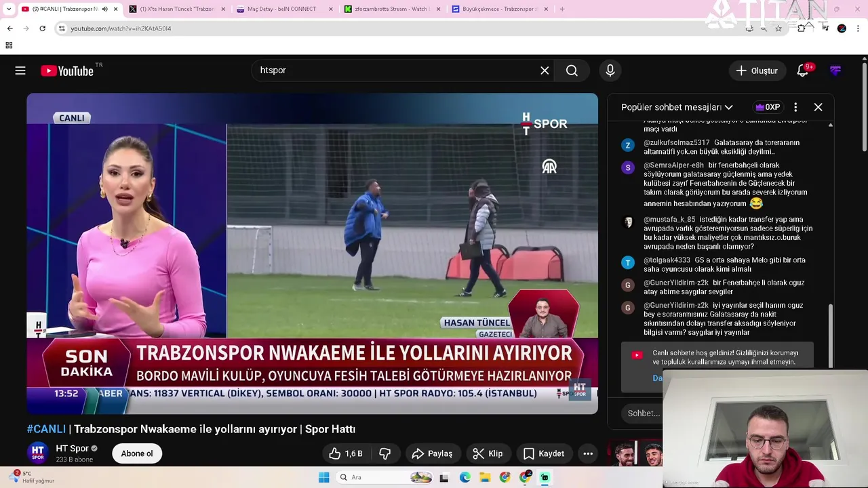Open the HT Spor channel avatar

point(38,453)
